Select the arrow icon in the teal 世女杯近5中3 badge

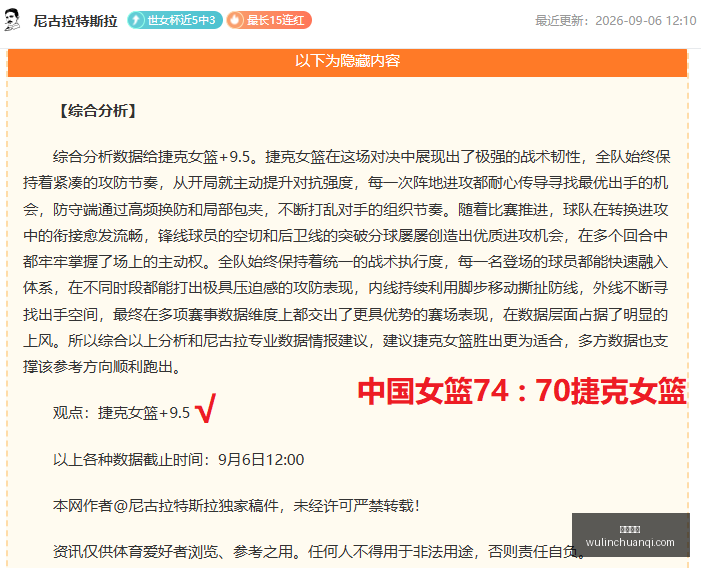pos(137,20)
